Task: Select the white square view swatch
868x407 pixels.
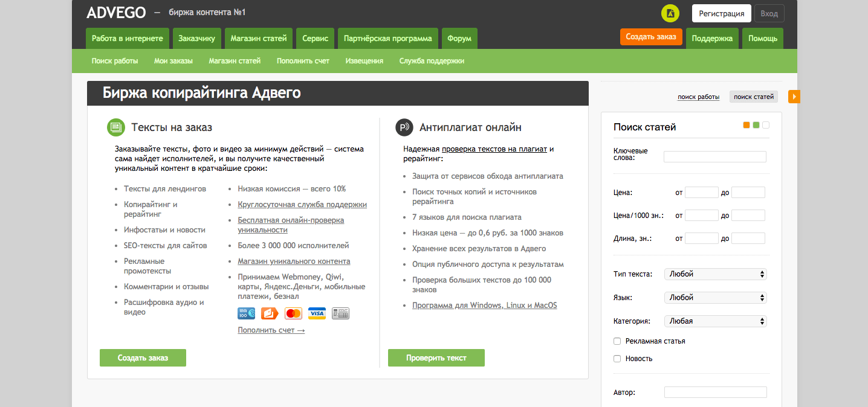Action: point(766,125)
